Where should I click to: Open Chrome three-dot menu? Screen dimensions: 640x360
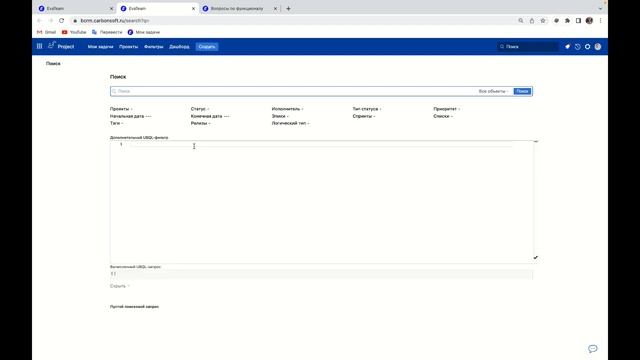click(x=600, y=20)
